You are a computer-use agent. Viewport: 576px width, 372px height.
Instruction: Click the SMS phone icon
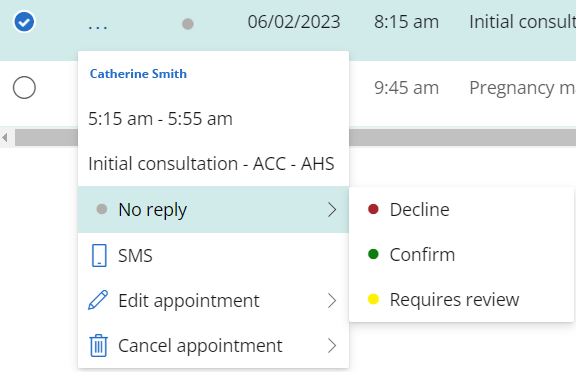point(99,255)
